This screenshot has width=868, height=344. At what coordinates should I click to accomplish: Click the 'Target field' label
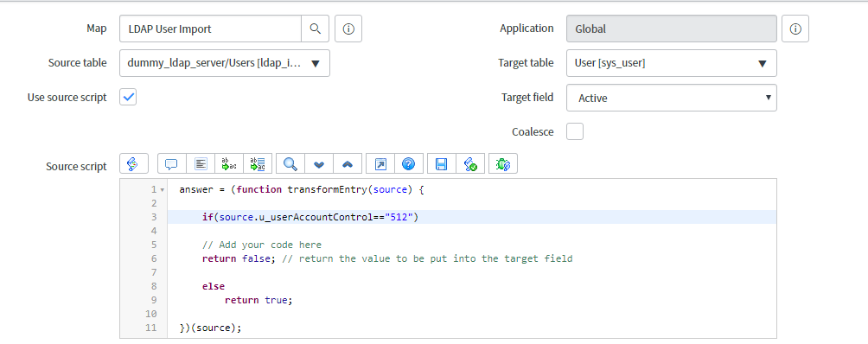527,98
